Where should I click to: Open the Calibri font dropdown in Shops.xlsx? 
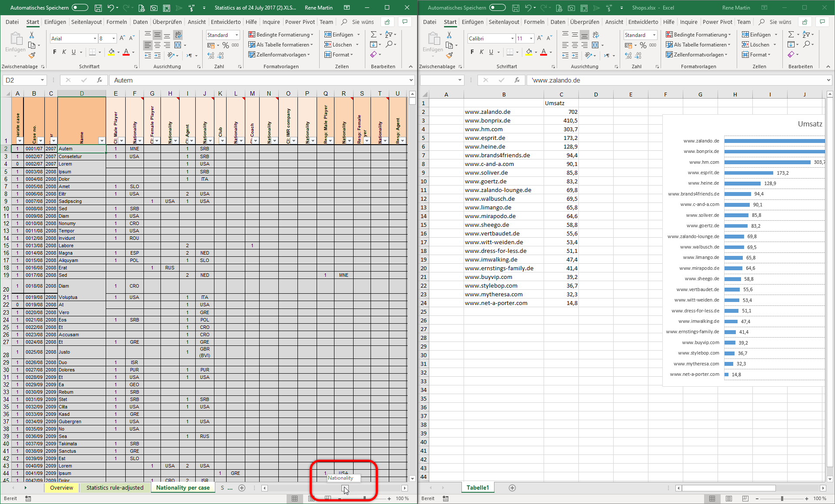[x=512, y=38]
